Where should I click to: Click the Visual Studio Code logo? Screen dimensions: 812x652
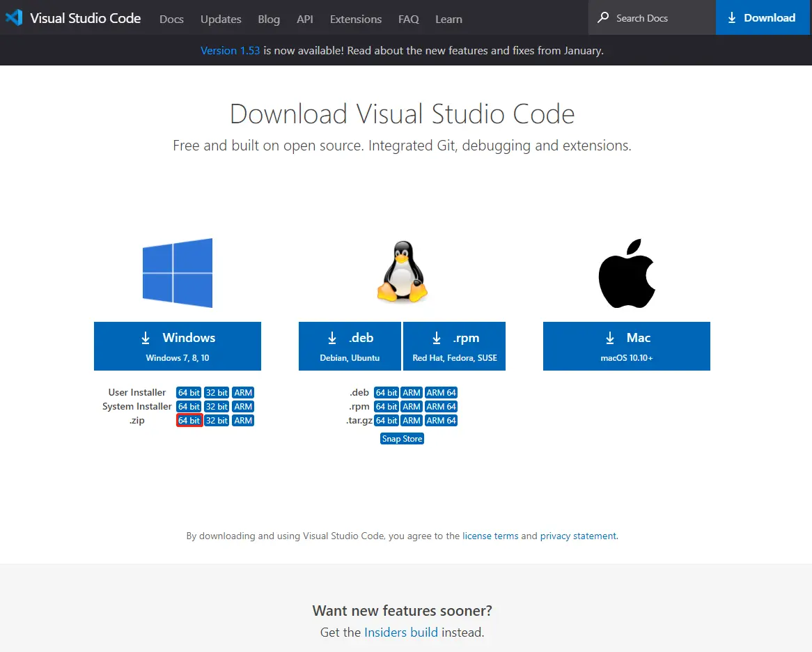tap(13, 17)
